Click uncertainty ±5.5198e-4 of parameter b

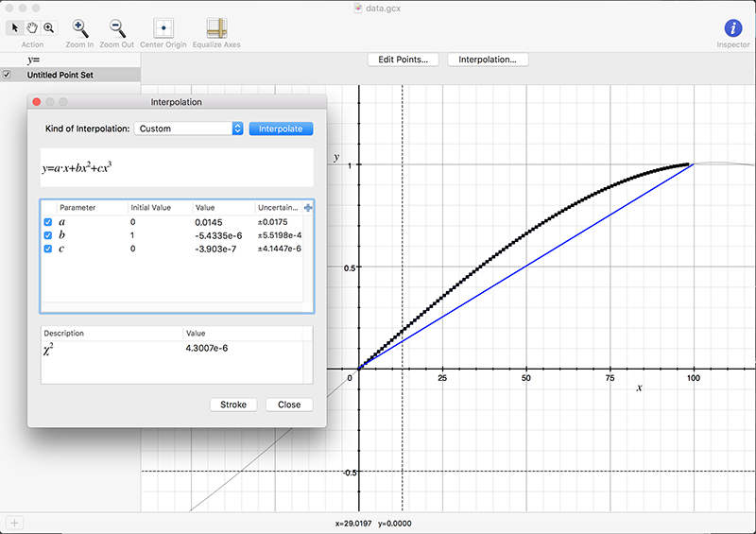click(x=280, y=235)
